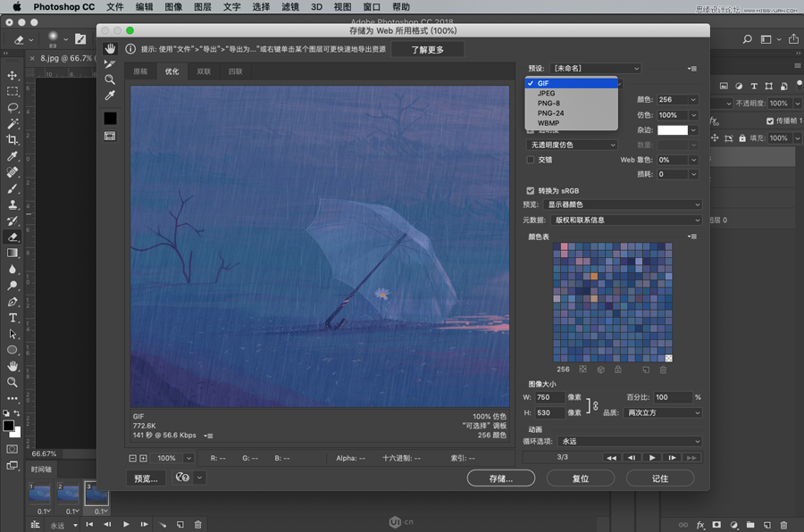The height and width of the screenshot is (532, 804).
Task: Choose PNG-24 from the format list
Action: click(550, 113)
